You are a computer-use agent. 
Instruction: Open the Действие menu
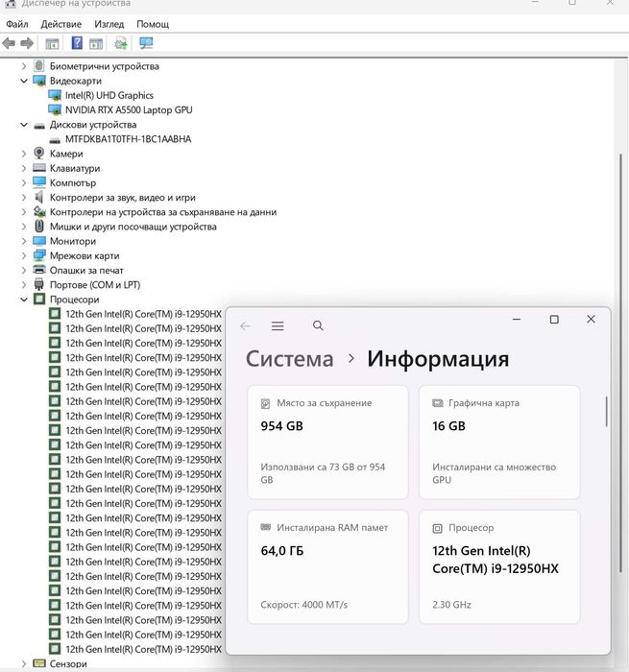coord(60,24)
